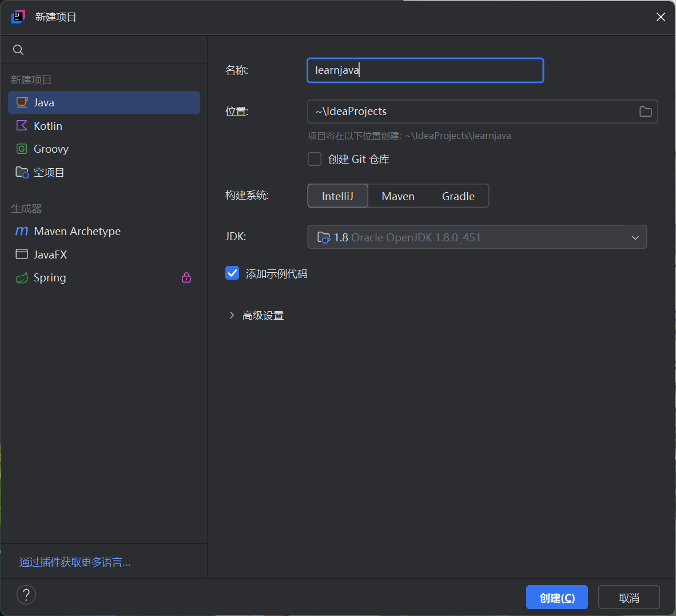
Task: Uncheck 添加示例代码 checkbox
Action: (x=232, y=273)
